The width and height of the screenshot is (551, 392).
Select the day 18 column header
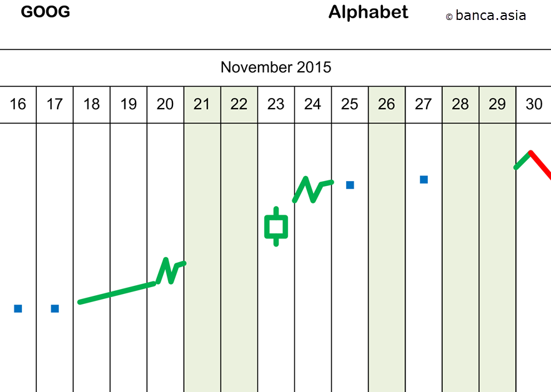(92, 104)
